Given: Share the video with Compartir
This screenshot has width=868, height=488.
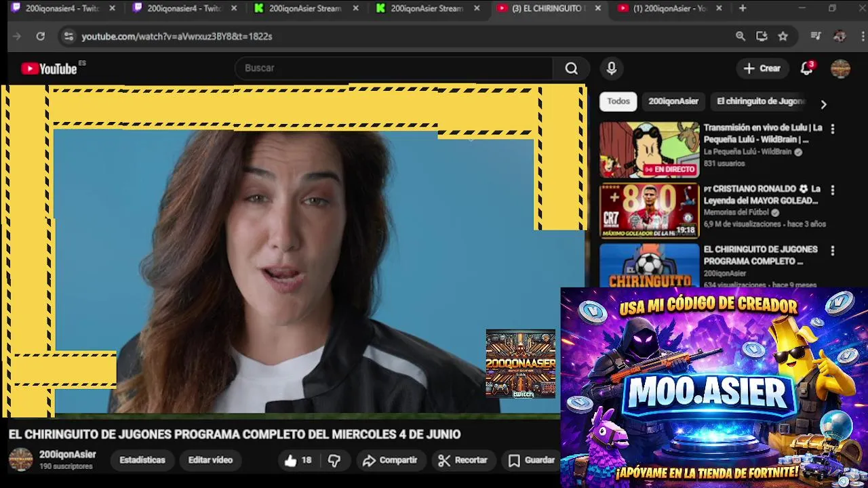Looking at the screenshot, I should pyautogui.click(x=390, y=460).
